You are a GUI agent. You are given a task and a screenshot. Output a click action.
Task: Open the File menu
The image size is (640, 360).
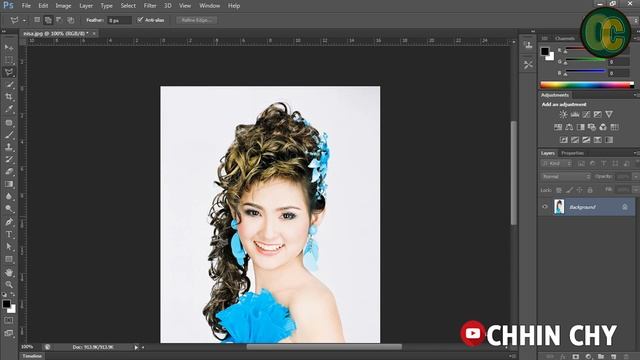[26, 6]
